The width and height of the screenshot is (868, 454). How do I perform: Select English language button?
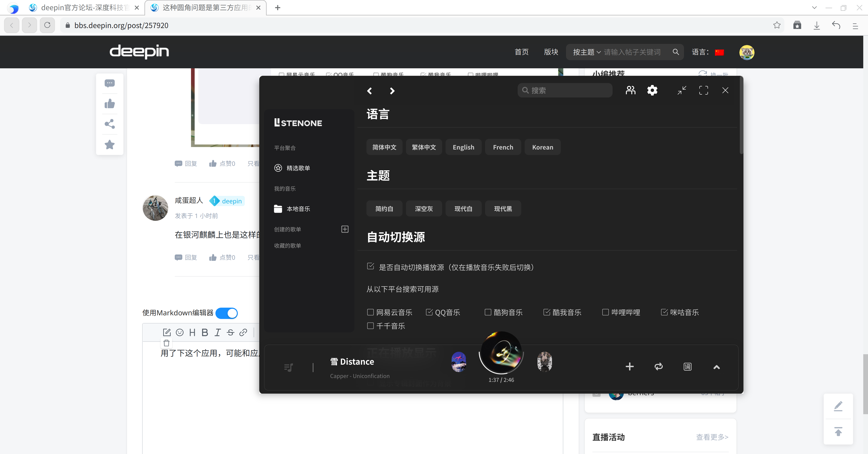coord(463,147)
